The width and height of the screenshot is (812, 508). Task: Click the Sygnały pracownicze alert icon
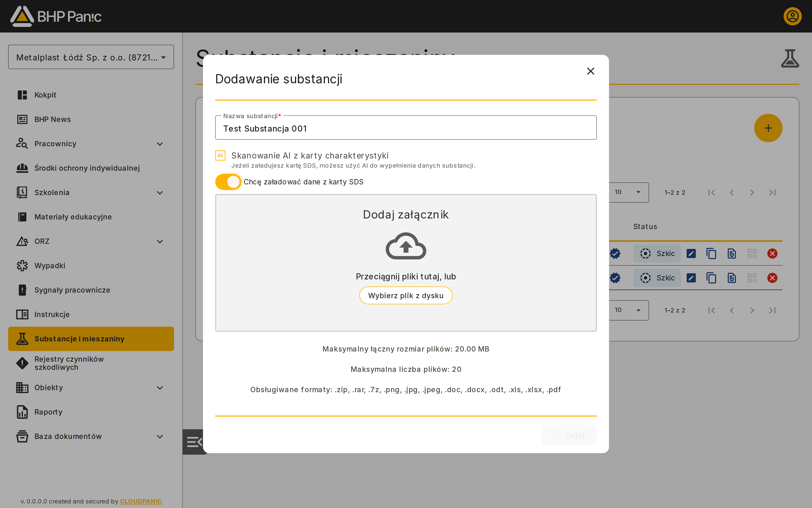(22, 290)
